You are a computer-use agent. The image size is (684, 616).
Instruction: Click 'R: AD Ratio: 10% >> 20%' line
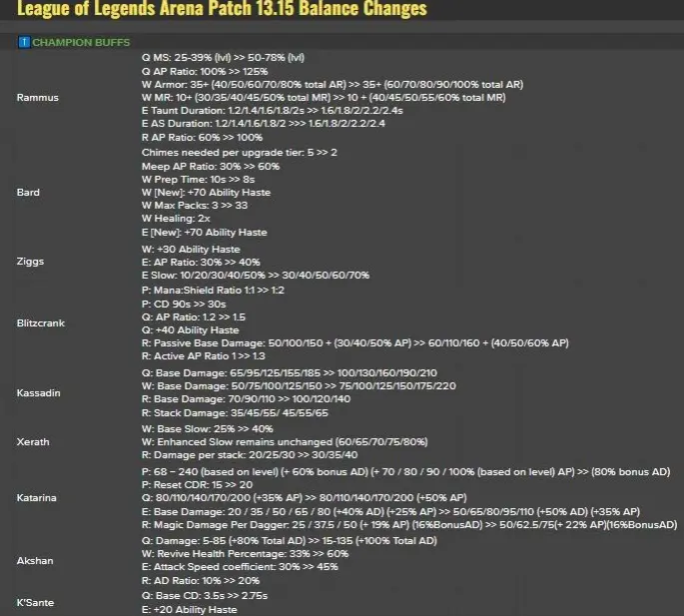[201, 581]
